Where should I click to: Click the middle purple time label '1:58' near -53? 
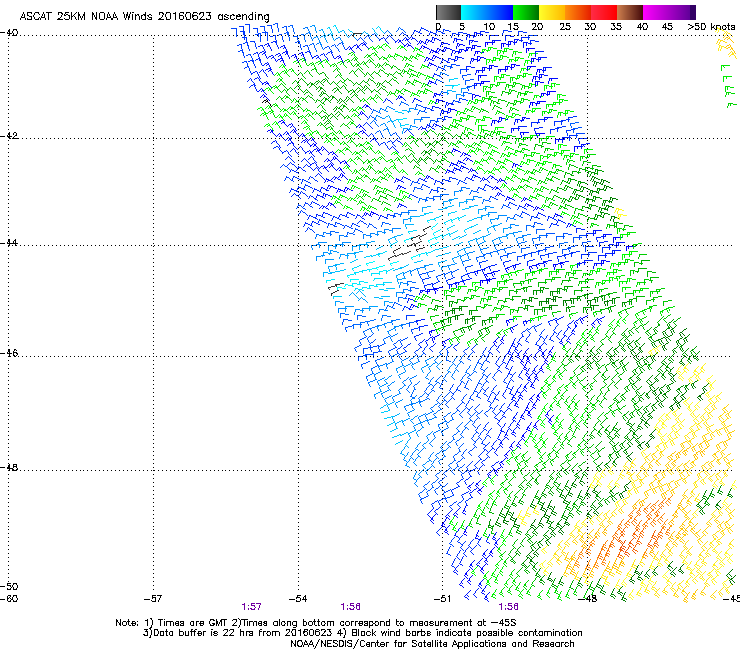(351, 607)
